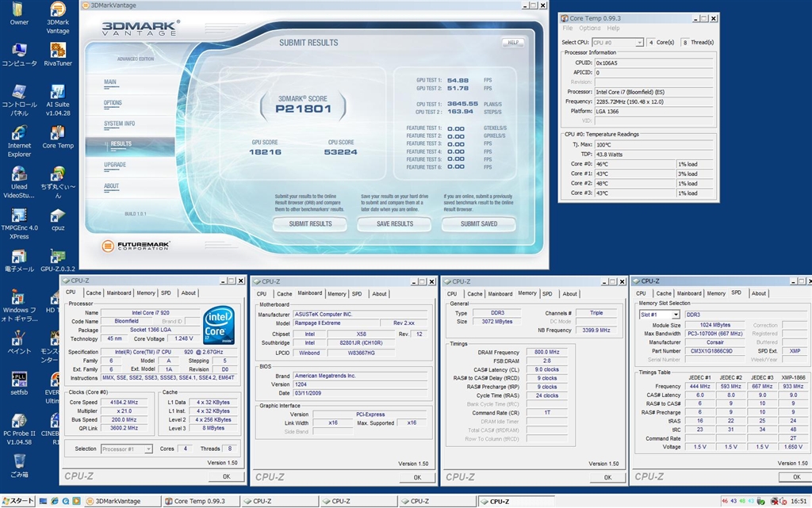Open the Internet Explorer desktop icon

19,141
